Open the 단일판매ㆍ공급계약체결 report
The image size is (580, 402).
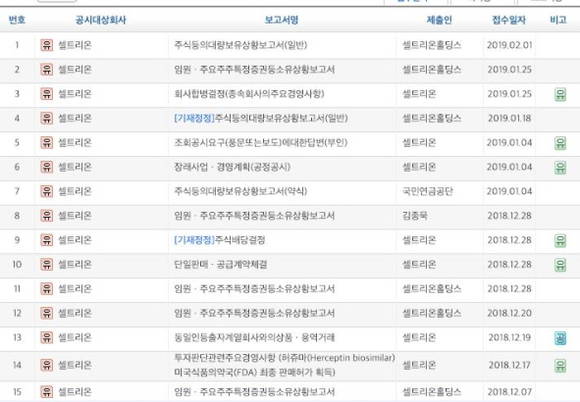pyautogui.click(x=220, y=264)
